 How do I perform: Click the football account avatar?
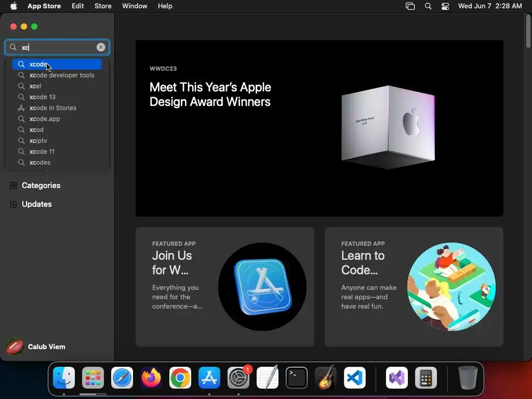click(14, 347)
